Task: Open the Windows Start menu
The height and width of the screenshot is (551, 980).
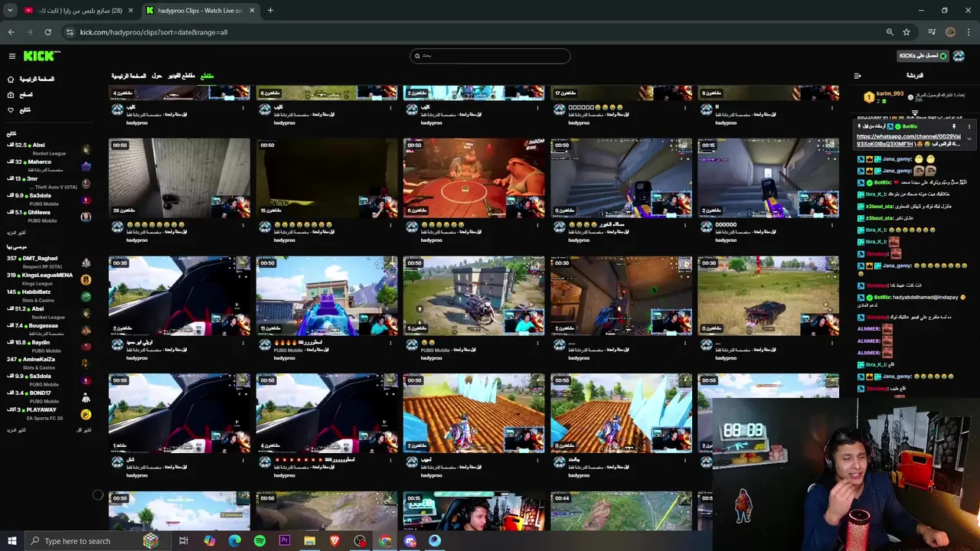Action: coord(11,541)
